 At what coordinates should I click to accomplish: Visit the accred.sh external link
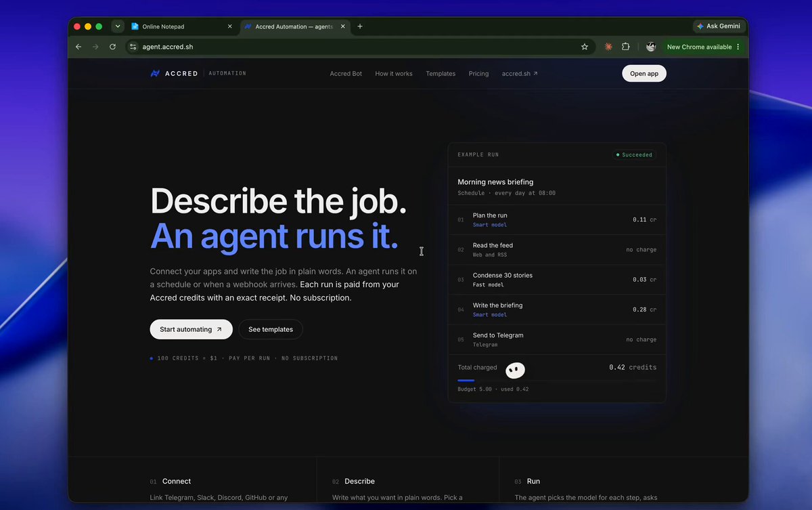point(520,74)
